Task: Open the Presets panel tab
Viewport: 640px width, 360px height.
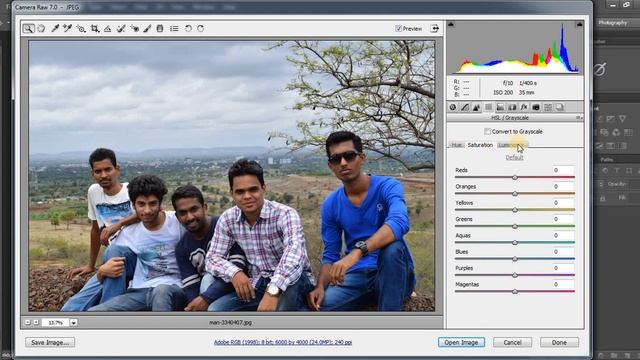Action: (548, 107)
